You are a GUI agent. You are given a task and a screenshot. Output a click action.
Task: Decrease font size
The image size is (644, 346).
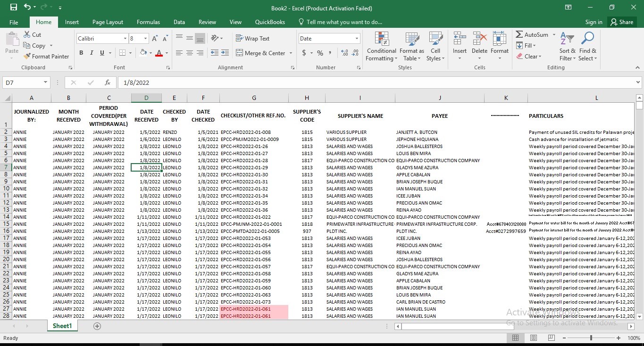166,39
